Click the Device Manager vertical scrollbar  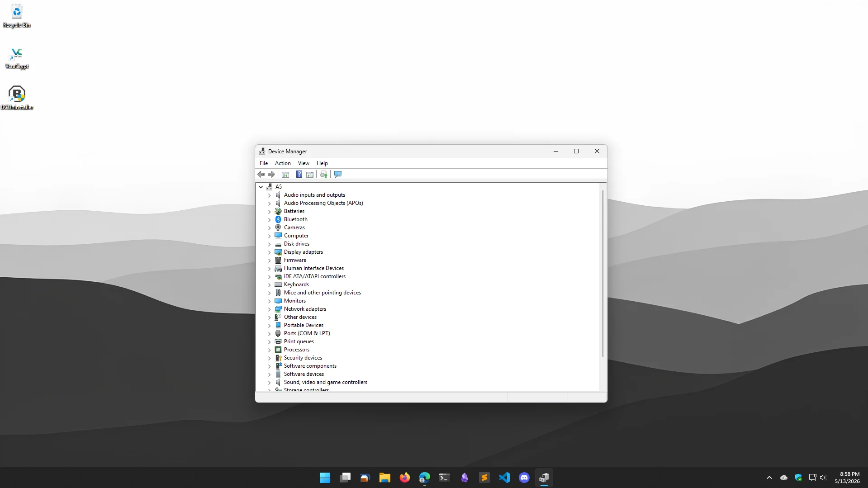click(603, 274)
